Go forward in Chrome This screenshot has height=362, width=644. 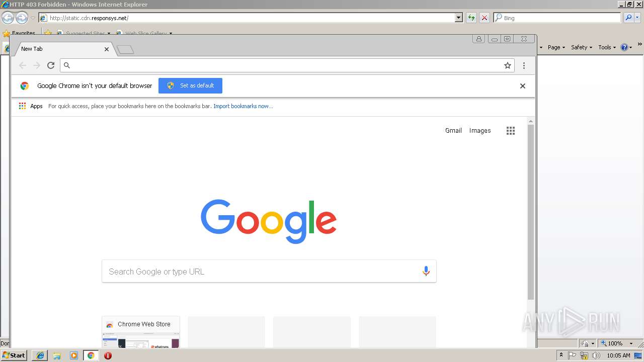(37, 65)
